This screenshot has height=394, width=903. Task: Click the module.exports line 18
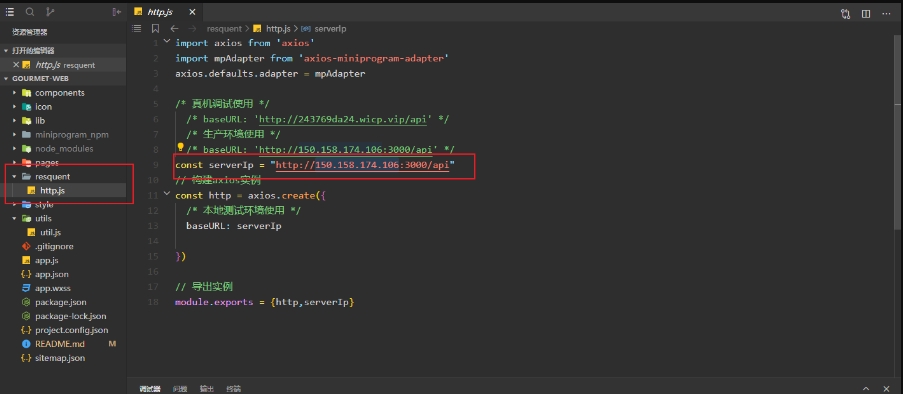pyautogui.click(x=264, y=302)
